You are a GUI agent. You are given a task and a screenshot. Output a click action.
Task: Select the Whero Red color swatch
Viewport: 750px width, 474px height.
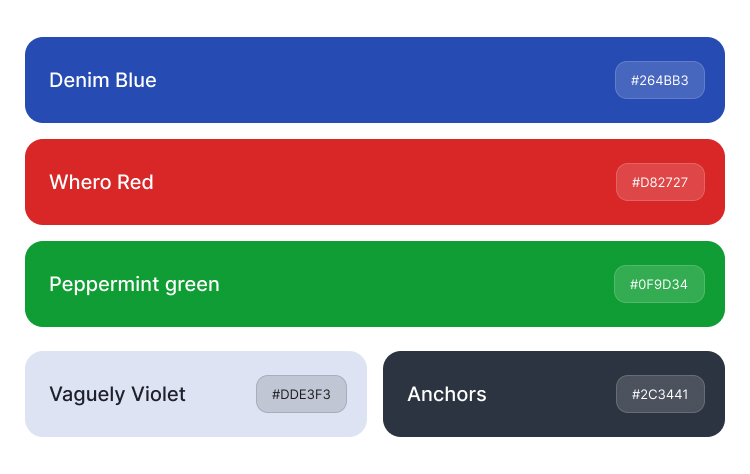[375, 182]
